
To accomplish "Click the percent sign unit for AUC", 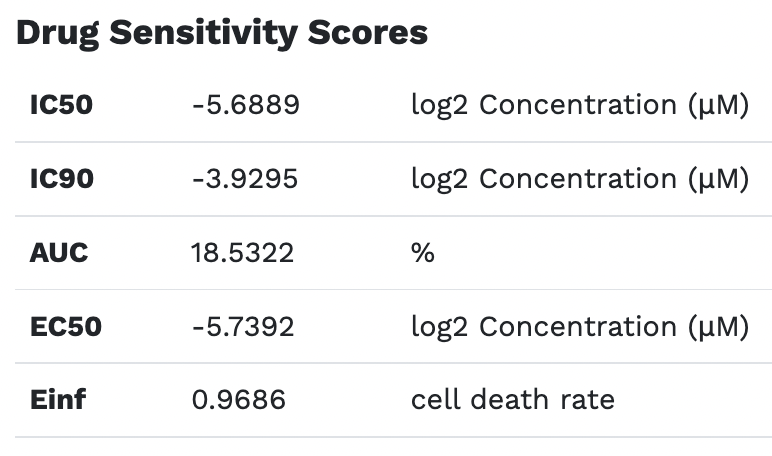I will pos(423,253).
